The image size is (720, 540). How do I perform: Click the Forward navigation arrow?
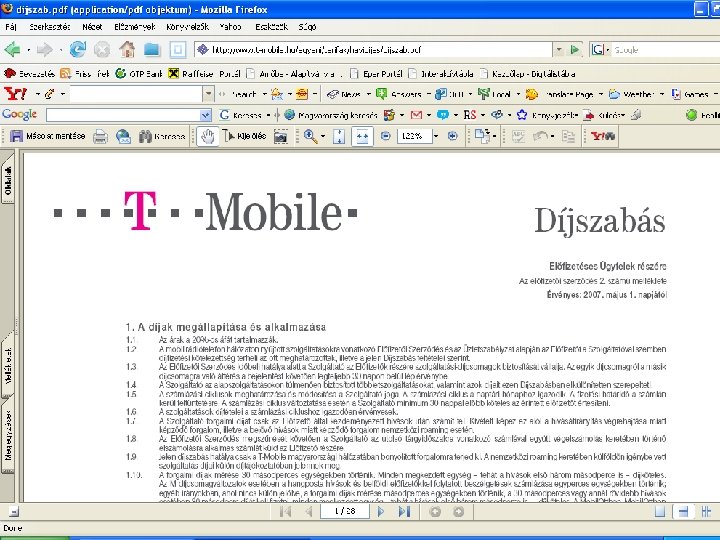(x=45, y=49)
